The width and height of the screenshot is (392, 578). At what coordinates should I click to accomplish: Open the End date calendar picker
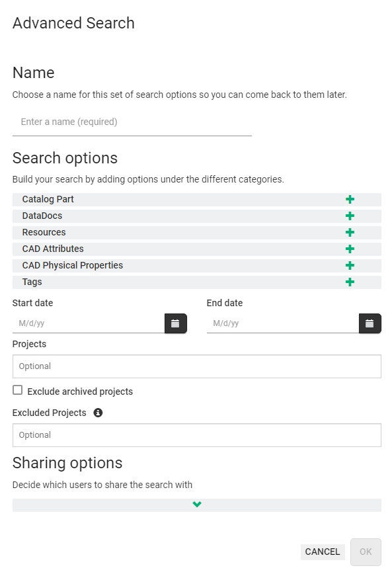point(370,323)
